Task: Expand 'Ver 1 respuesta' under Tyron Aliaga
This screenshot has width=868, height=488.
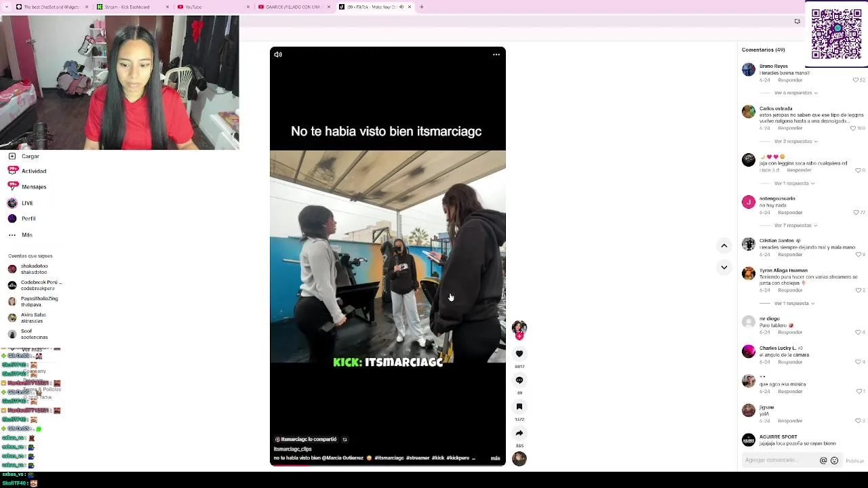Action: pos(794,304)
